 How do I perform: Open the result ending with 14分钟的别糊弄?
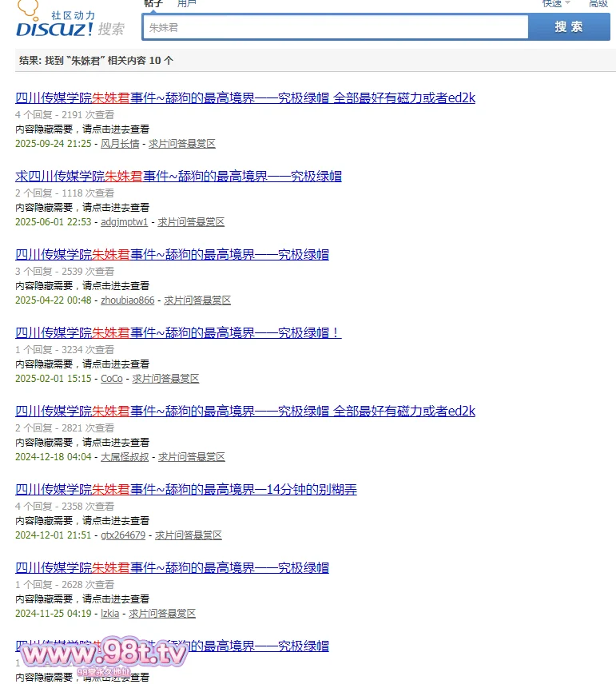click(186, 490)
